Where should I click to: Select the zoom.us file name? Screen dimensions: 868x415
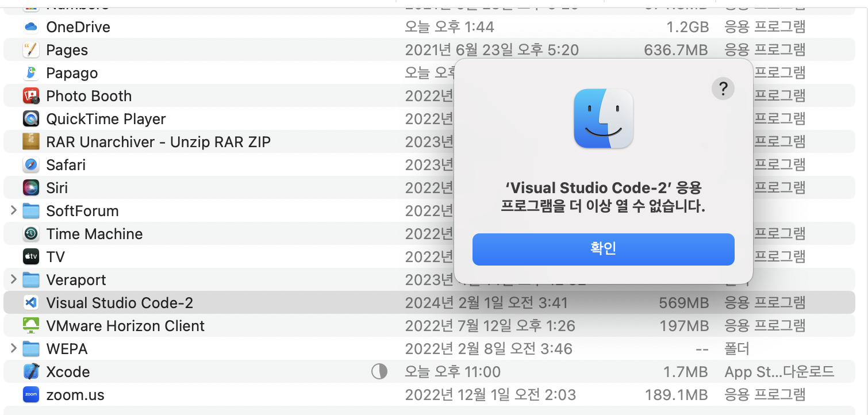(x=75, y=395)
